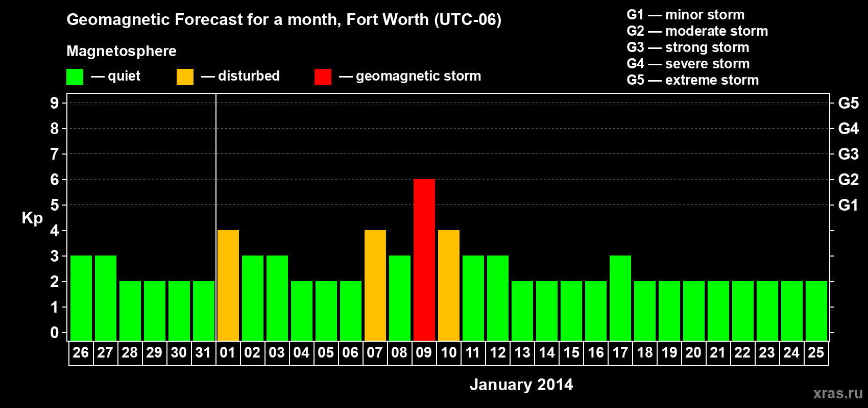Click the Kp axis label

pos(32,218)
